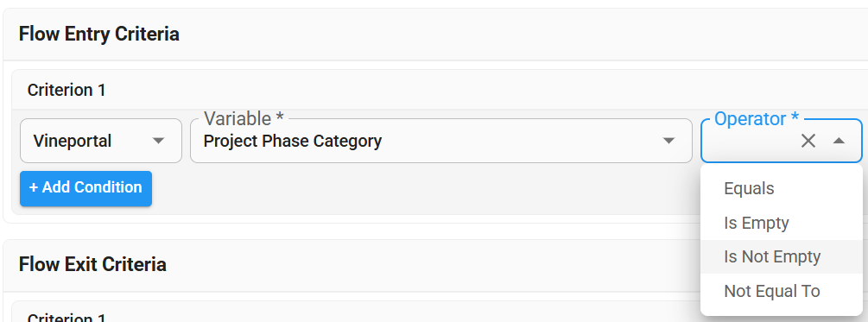Image resolution: width=868 pixels, height=322 pixels.
Task: Click Flow Entry Criteria heading
Action: tap(99, 35)
